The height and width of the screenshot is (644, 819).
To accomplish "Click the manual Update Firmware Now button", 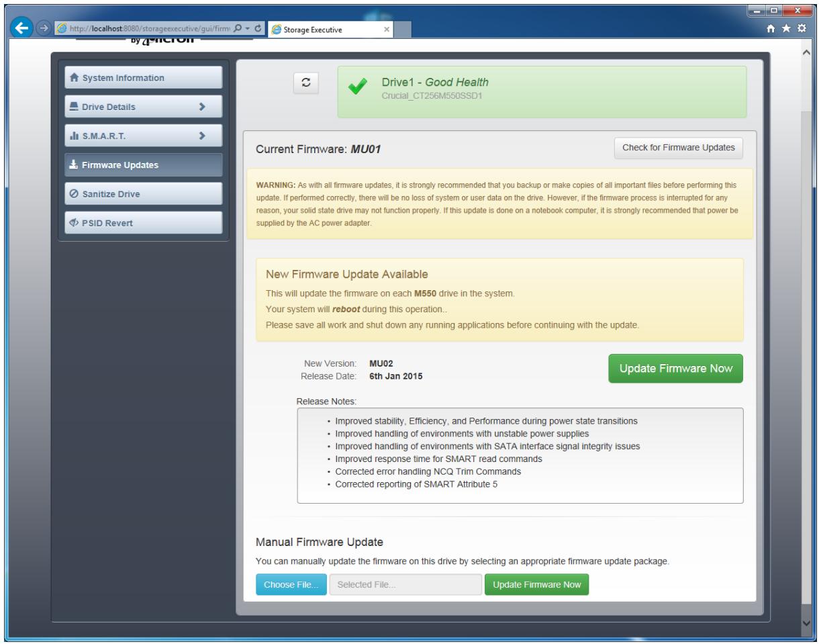I will [537, 584].
